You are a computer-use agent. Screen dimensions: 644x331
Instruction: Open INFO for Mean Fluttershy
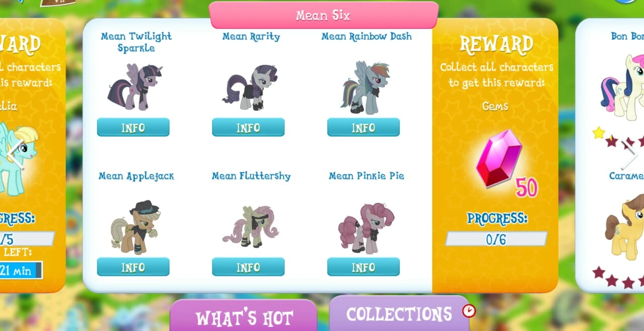click(x=248, y=267)
